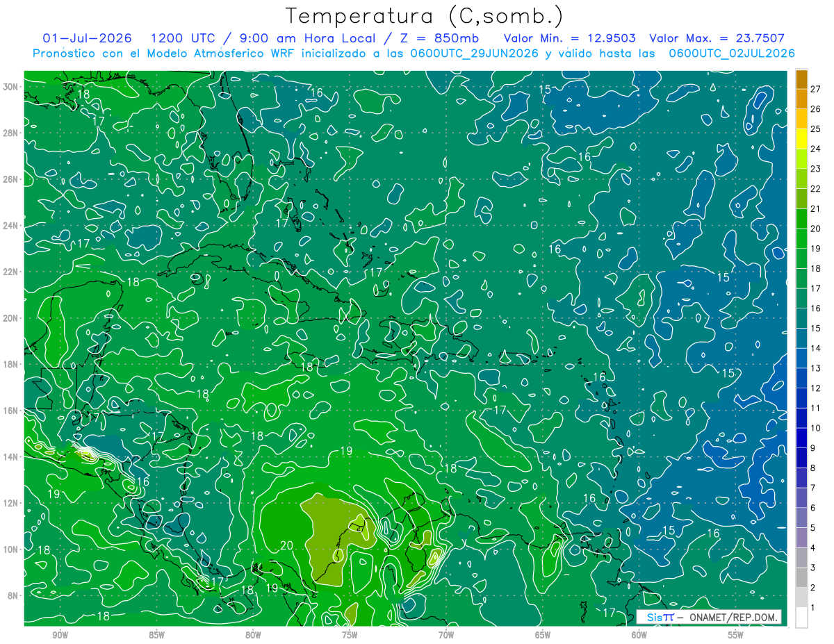Click the color scale value 7
The image size is (834, 644).
pos(814,488)
